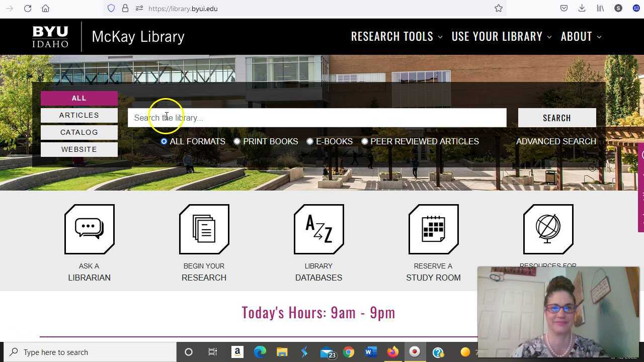Click the Begin Your Research icon
This screenshot has width=644, height=362.
click(204, 229)
